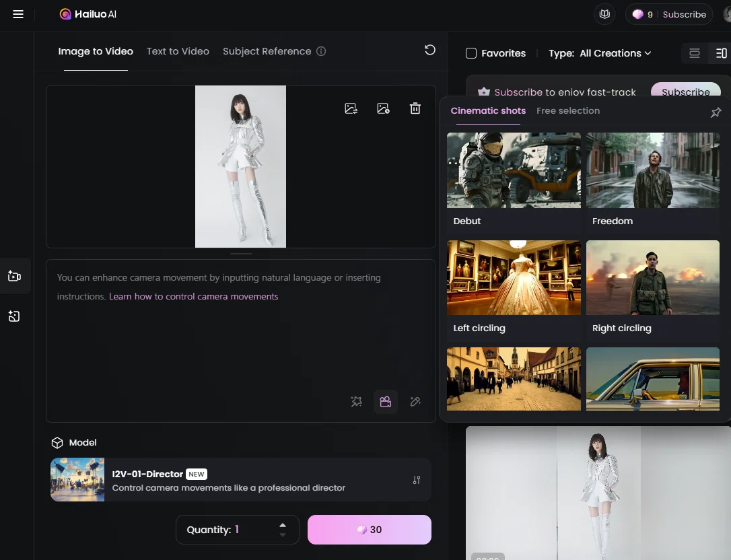The height and width of the screenshot is (560, 731).
Task: Open the tutorial book icon
Action: coord(604,14)
